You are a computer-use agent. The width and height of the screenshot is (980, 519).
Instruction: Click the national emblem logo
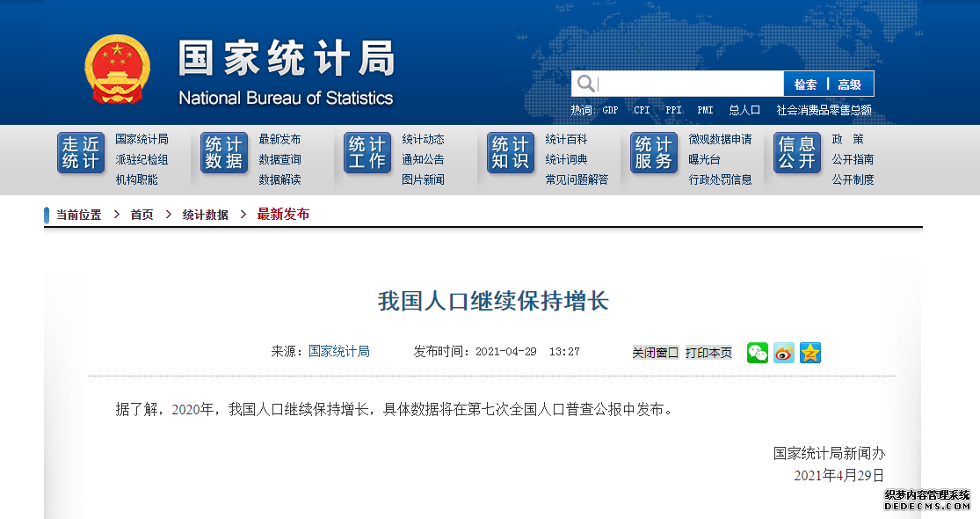click(118, 69)
